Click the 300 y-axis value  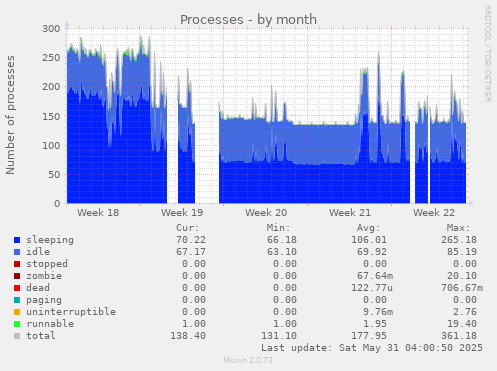click(x=51, y=29)
